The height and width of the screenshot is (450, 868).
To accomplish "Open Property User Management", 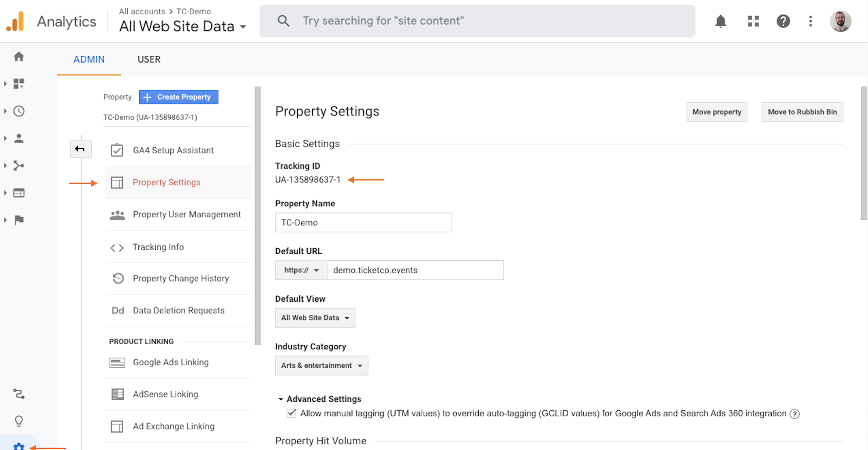I will click(178, 215).
